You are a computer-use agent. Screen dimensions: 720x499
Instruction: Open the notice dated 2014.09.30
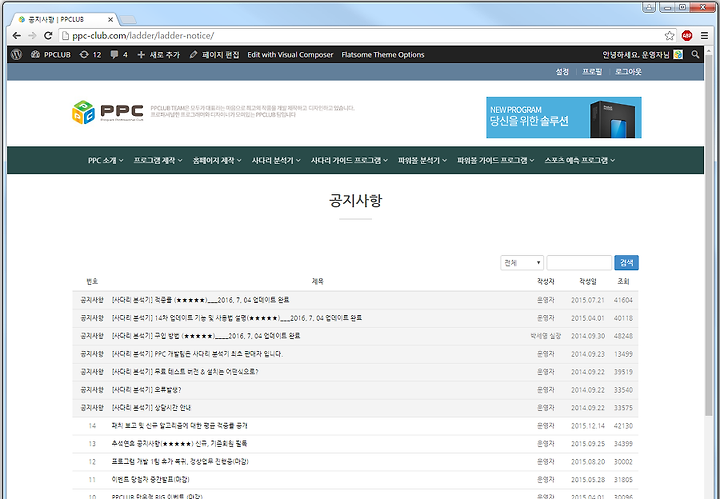[206, 336]
